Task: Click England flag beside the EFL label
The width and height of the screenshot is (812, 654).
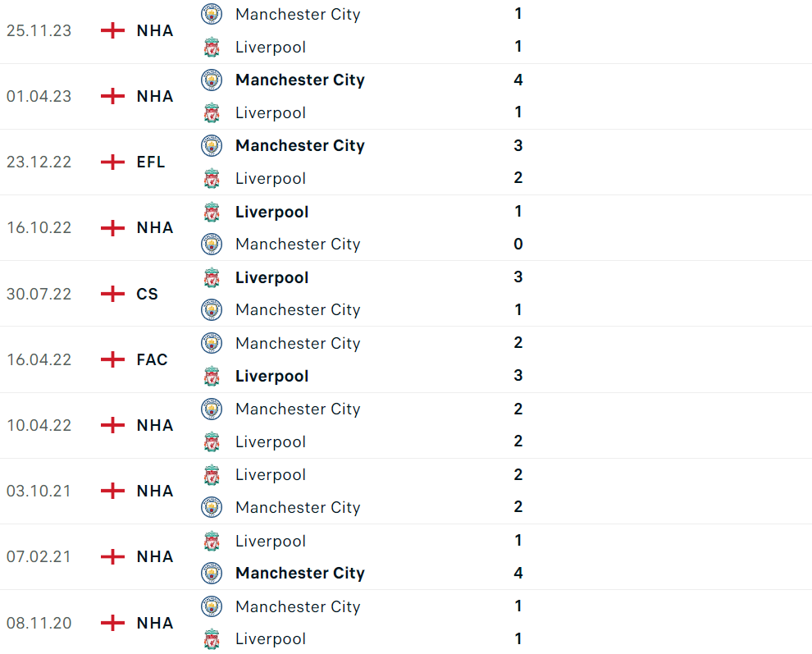Action: 112,162
